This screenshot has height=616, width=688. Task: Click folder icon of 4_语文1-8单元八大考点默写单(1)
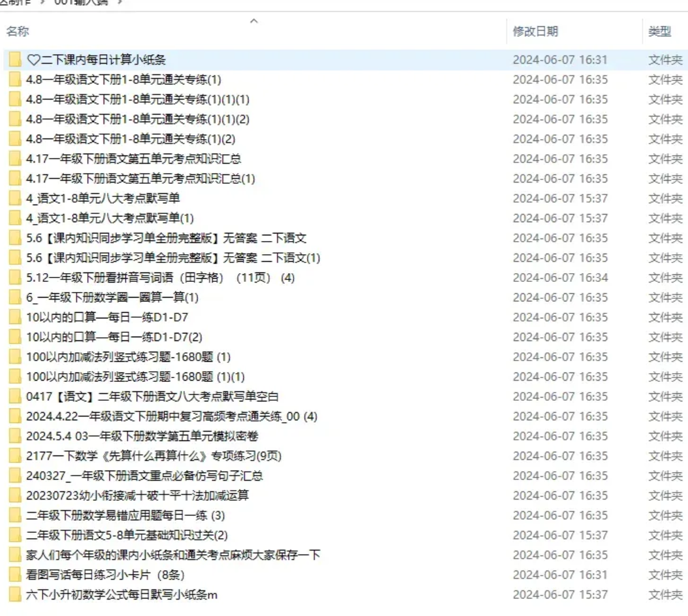point(15,218)
